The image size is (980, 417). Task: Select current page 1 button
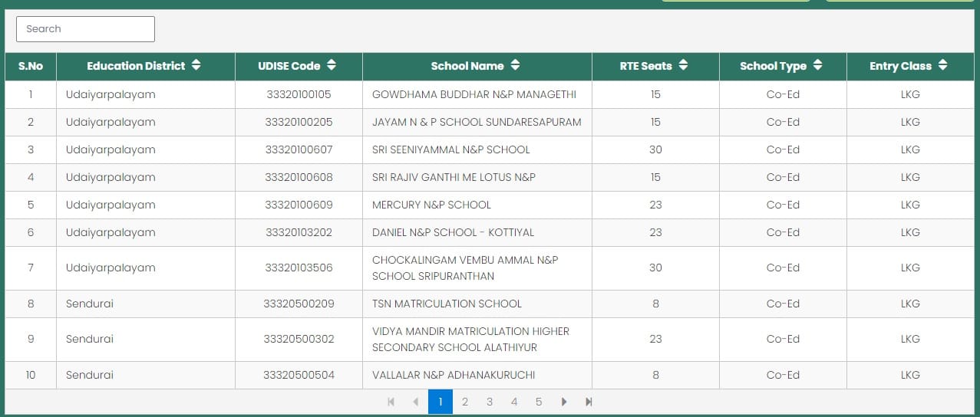point(440,402)
